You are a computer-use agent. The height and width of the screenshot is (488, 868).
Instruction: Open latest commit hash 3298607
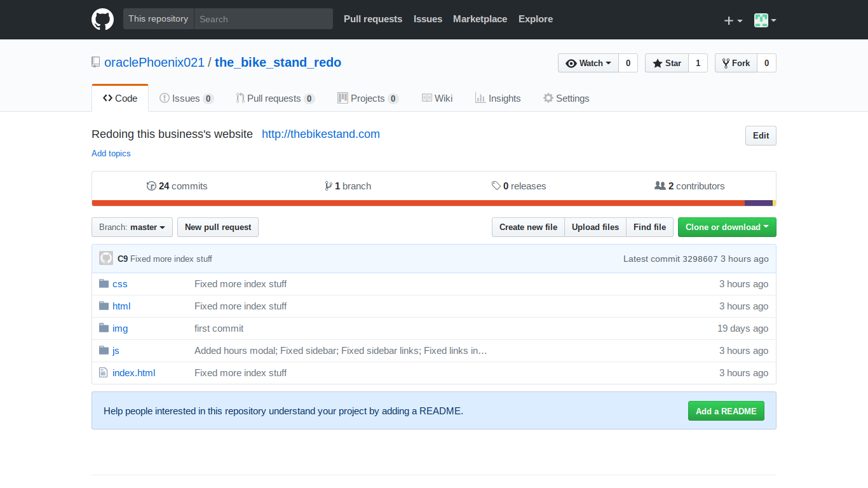point(700,259)
